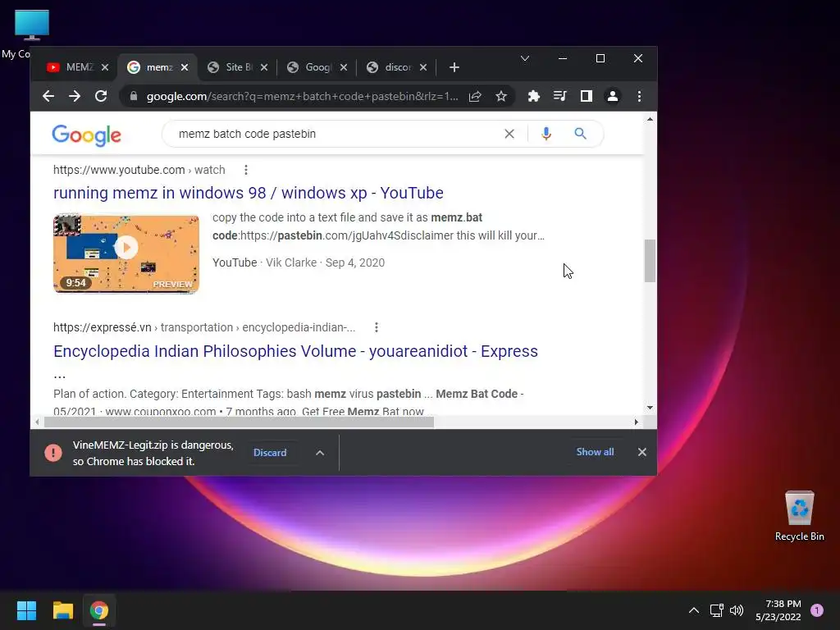Close the Site Bl tab
Image resolution: width=840 pixels, height=630 pixels.
click(264, 67)
